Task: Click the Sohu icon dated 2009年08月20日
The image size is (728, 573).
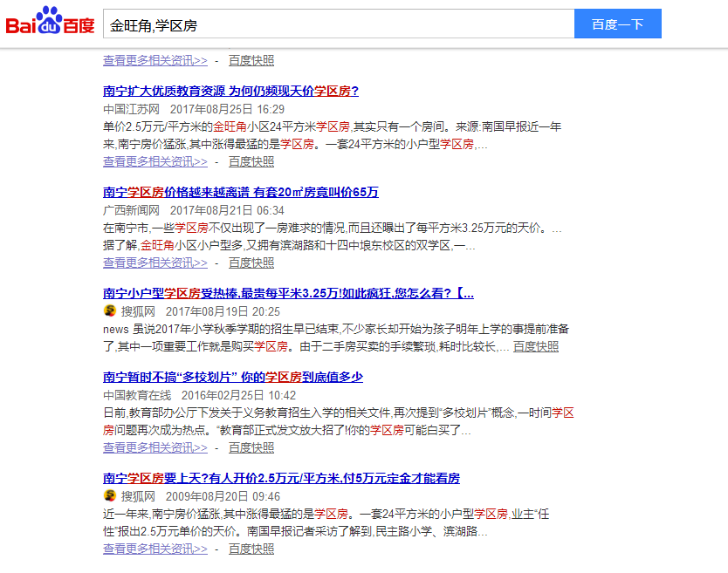Action: 110,496
